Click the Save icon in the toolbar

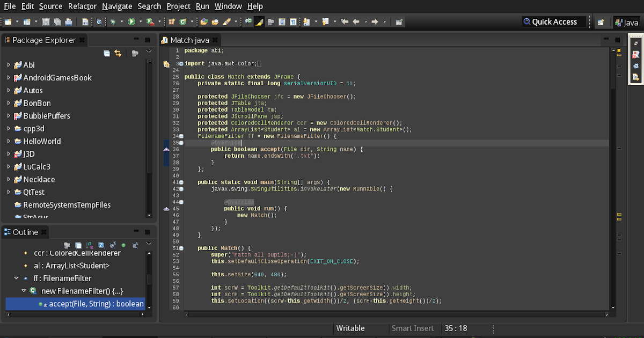(x=45, y=21)
